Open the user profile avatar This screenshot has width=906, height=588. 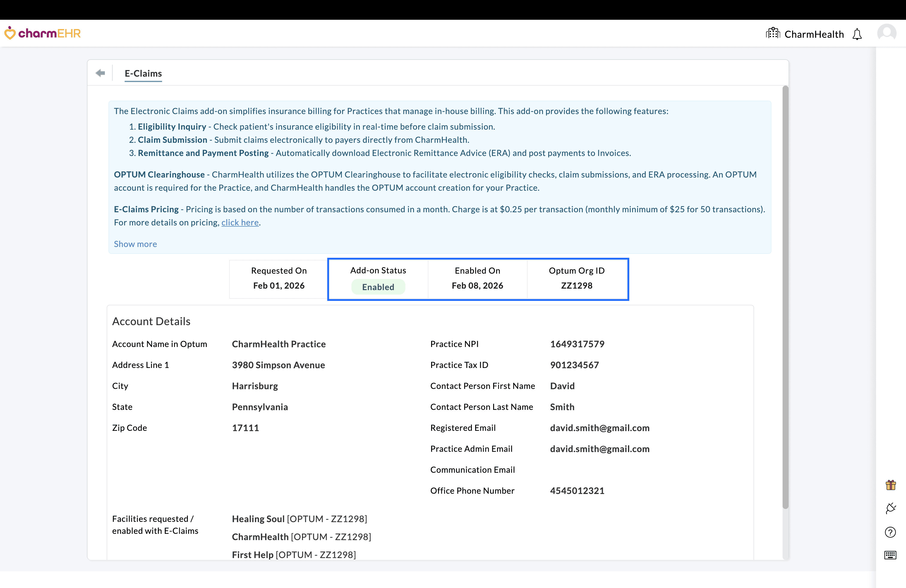[887, 33]
